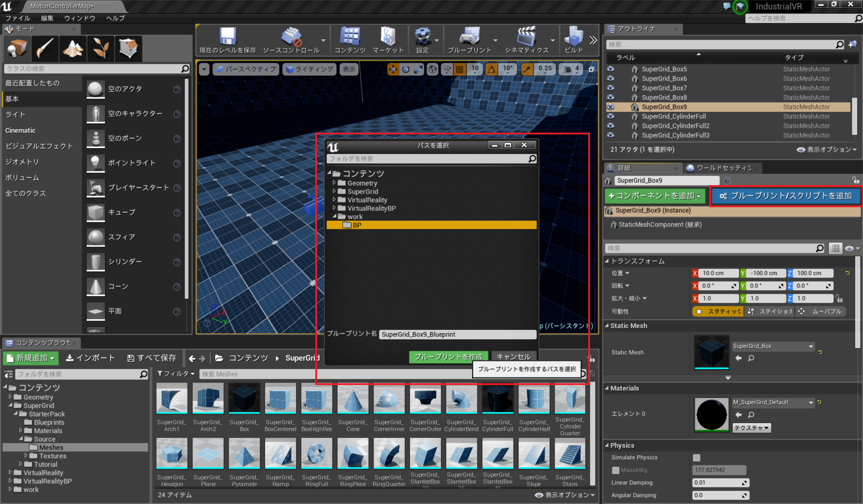Screen dimensions: 863x504
Task: Select scale gizmo mode in viewport
Action: (x=418, y=69)
